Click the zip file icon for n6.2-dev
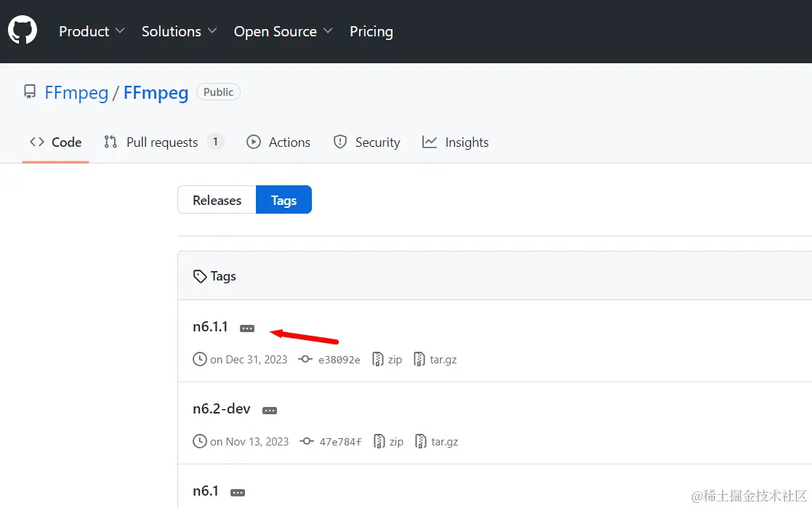This screenshot has width=812, height=508. point(379,441)
